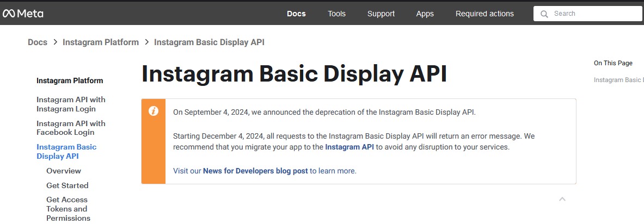Open Instagram API with Facebook Login
Screen dimensions: 644x224
71,128
